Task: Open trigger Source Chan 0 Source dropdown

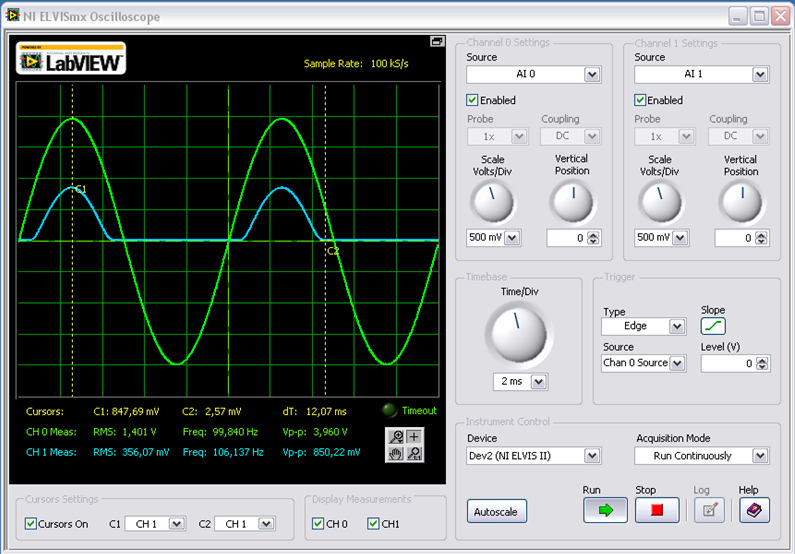Action: (x=677, y=363)
